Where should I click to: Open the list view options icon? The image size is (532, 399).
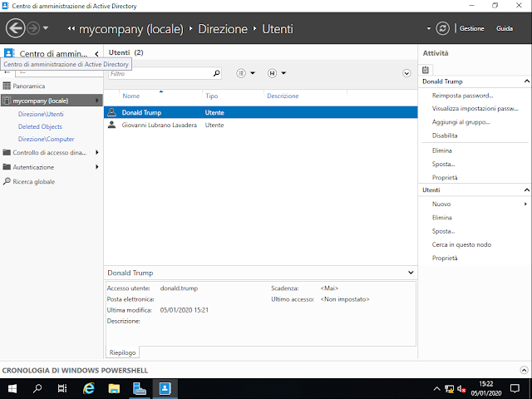click(241, 73)
